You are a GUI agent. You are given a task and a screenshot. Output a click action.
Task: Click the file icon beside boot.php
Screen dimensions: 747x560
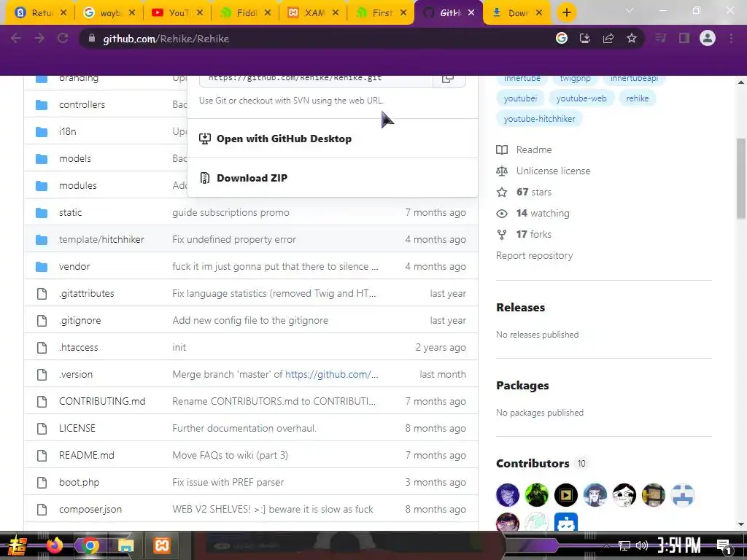(x=42, y=483)
